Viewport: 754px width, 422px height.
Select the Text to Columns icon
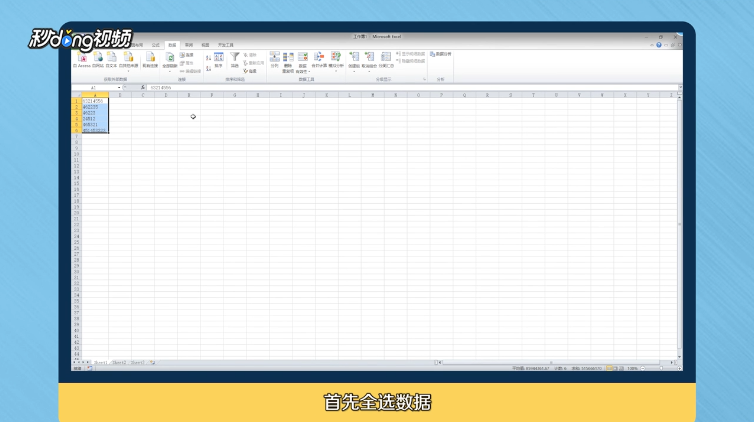275,60
